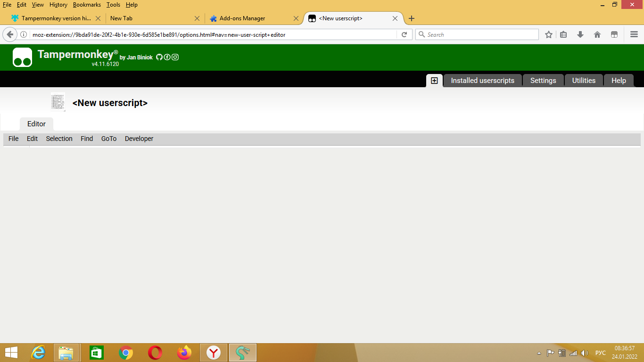Open the Firefox Help menu
Viewport: 644px width, 362px height.
[132, 5]
